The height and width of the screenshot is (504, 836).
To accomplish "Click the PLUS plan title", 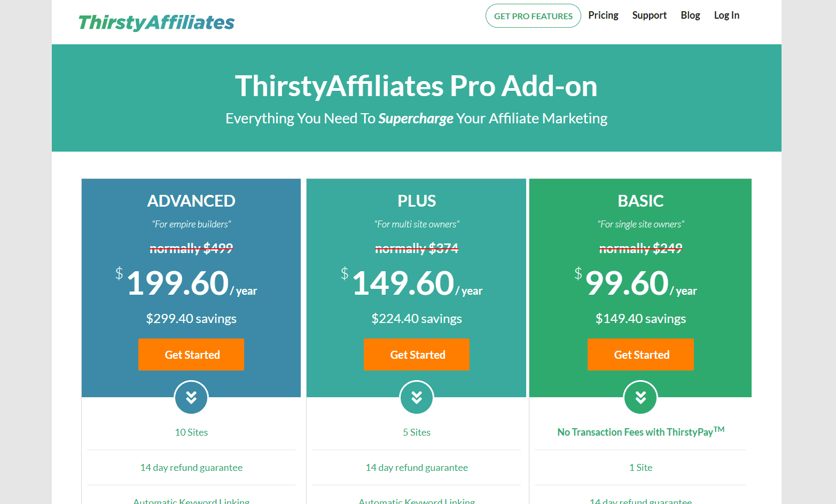I will [x=417, y=201].
